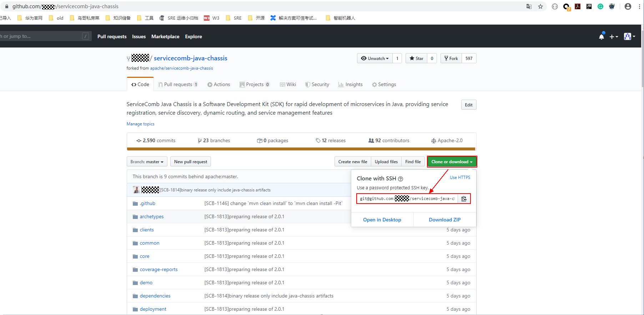This screenshot has width=644, height=315.
Task: Switch to the Actions tab
Action: [219, 84]
